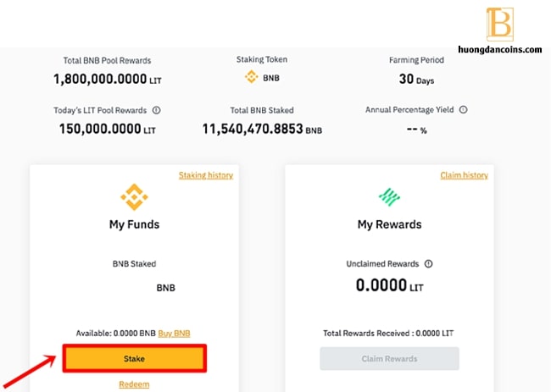Open Today's LIT Pool Rewards info icon
Viewport: 551px width, 392px height.
click(156, 111)
